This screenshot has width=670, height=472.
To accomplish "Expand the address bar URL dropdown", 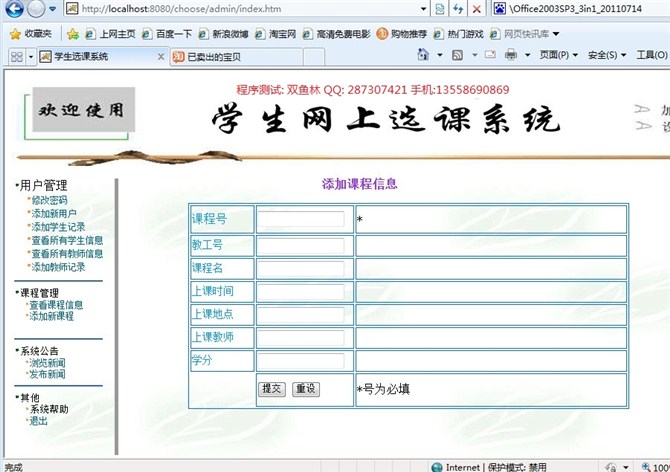I will [x=423, y=9].
